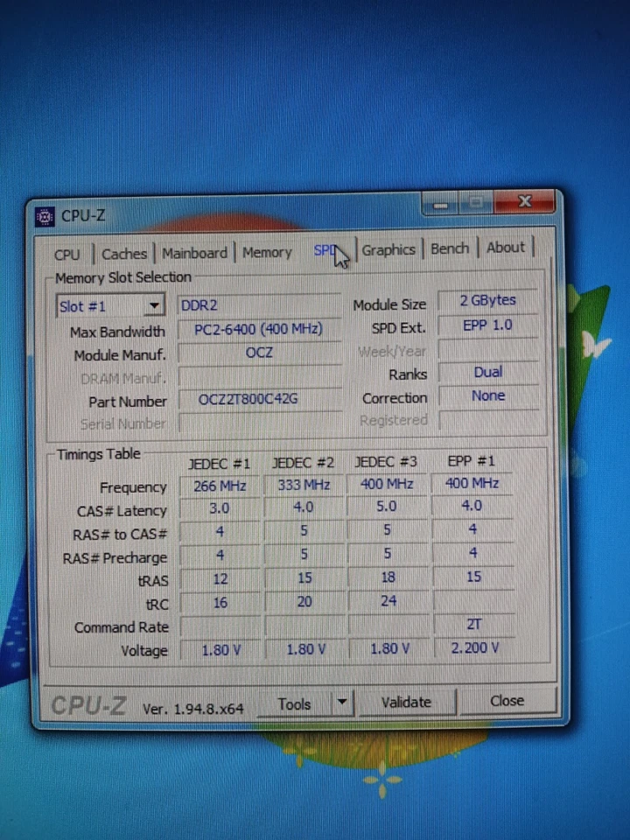
Task: Switch to the Caches tab
Action: [x=124, y=254]
